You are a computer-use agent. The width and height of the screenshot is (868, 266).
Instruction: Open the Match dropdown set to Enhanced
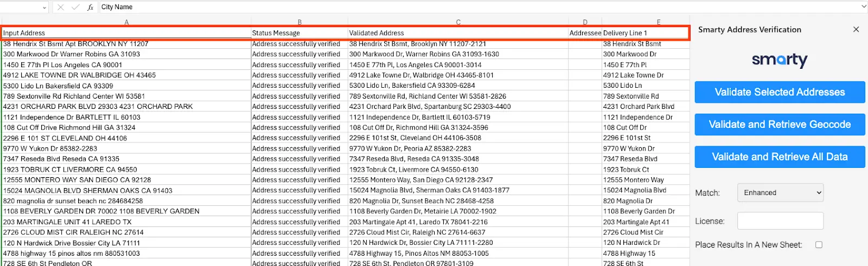[780, 193]
